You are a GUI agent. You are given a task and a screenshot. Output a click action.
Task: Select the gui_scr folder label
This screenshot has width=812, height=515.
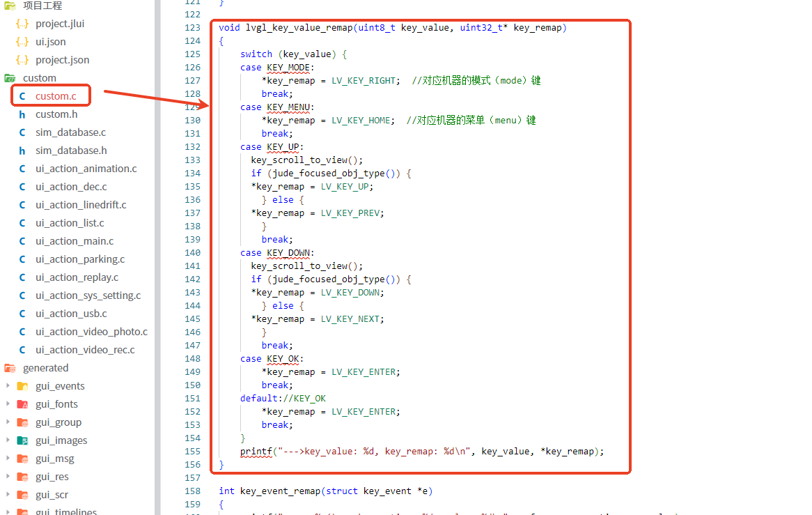(52, 495)
